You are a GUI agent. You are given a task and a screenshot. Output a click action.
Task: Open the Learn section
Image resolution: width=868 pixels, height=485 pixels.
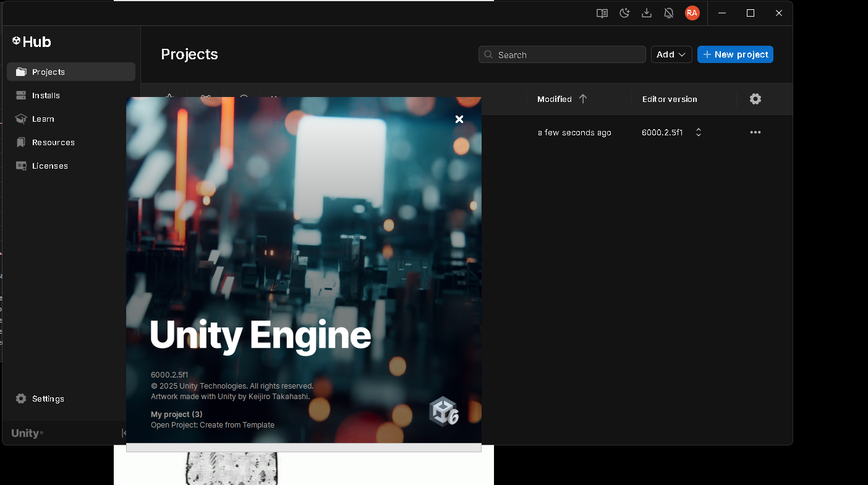click(71, 119)
